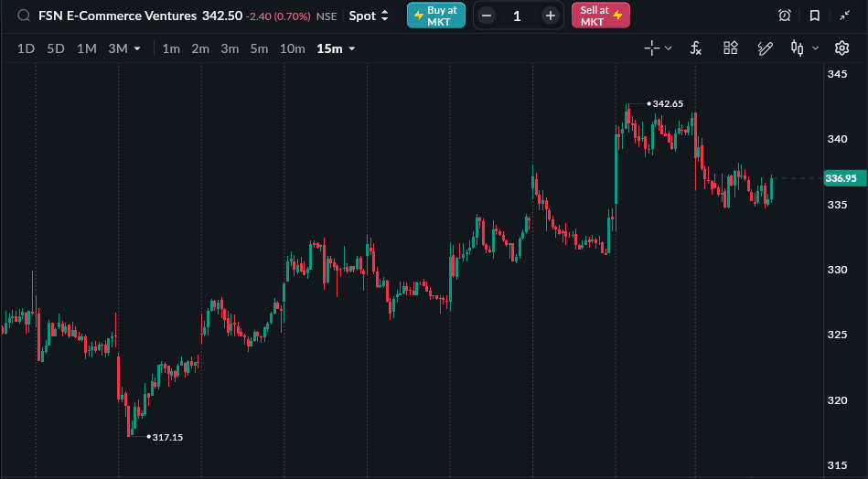Click the 330 price axis label
The image size is (868, 479).
click(837, 270)
